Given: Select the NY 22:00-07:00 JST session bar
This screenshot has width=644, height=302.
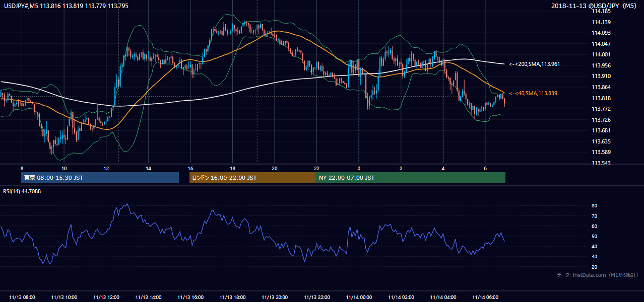Looking at the screenshot, I should pos(411,178).
